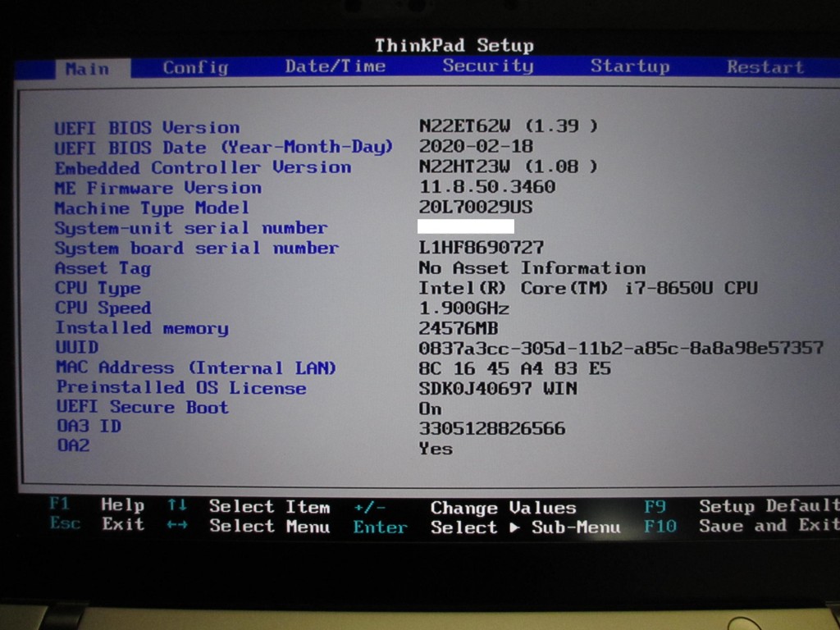Click No Asset Information value
Image resolution: width=840 pixels, height=630 pixels.
pyautogui.click(x=532, y=267)
